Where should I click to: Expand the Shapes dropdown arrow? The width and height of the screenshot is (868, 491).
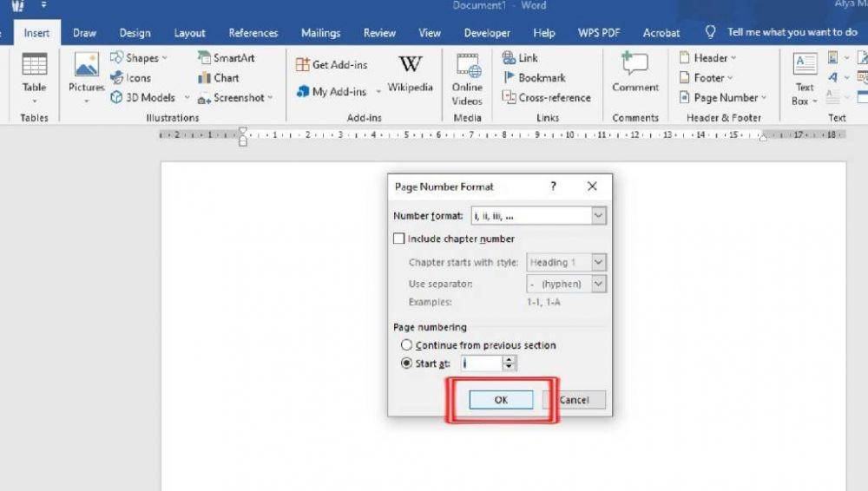tap(164, 58)
